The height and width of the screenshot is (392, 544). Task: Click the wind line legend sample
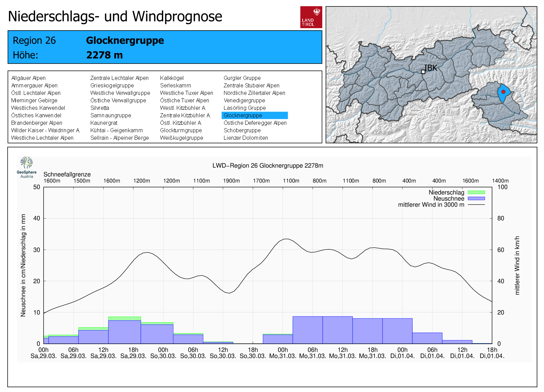point(476,205)
